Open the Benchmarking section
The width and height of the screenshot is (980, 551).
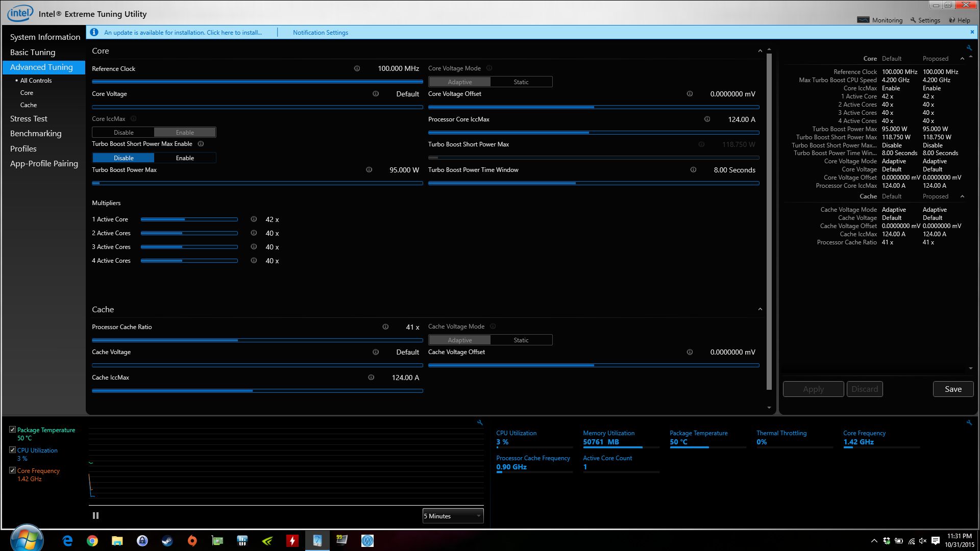[x=36, y=134]
